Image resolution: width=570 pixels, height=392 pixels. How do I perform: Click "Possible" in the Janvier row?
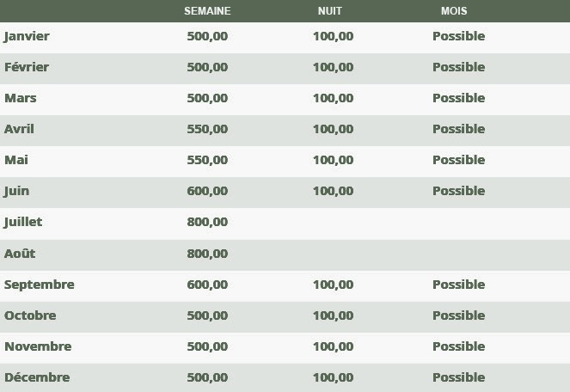[x=458, y=36]
